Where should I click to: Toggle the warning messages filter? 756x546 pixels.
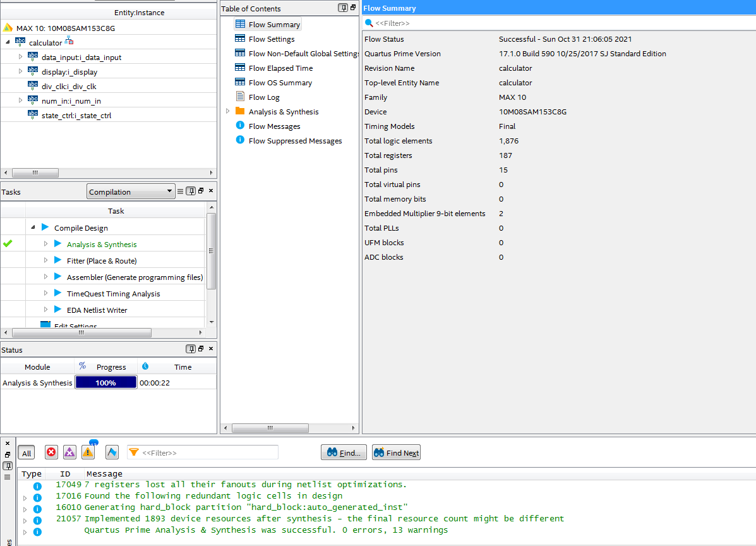click(88, 452)
